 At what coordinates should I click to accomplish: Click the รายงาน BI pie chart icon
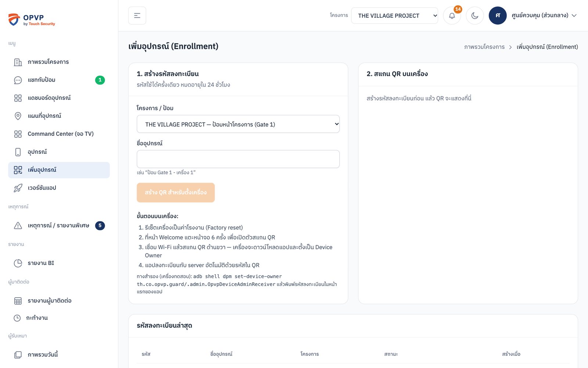click(x=18, y=263)
